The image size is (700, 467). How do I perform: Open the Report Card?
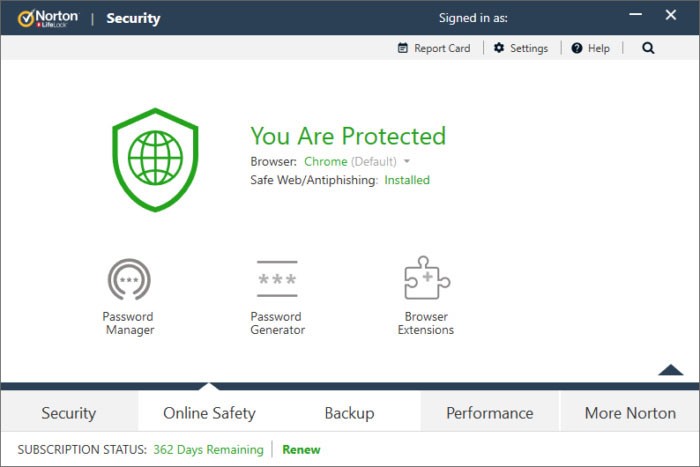click(433, 48)
